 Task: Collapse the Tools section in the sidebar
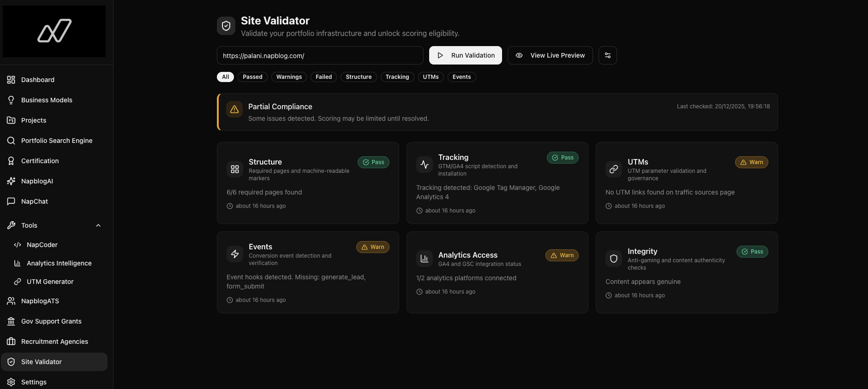point(98,225)
